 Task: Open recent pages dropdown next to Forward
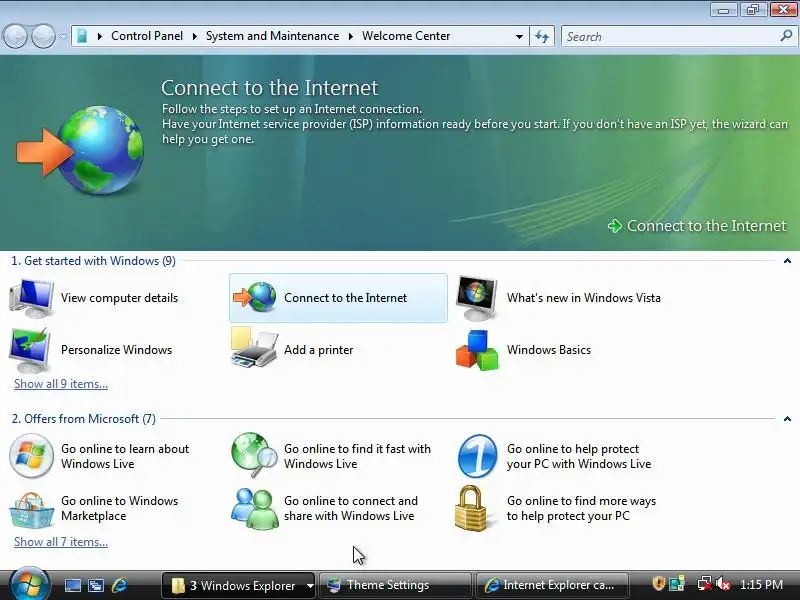point(63,37)
